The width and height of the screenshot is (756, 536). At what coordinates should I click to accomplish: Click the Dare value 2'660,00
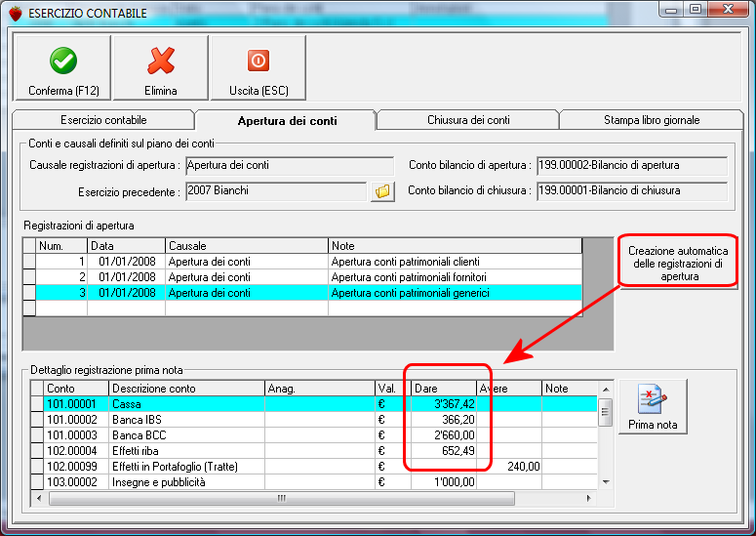[455, 435]
